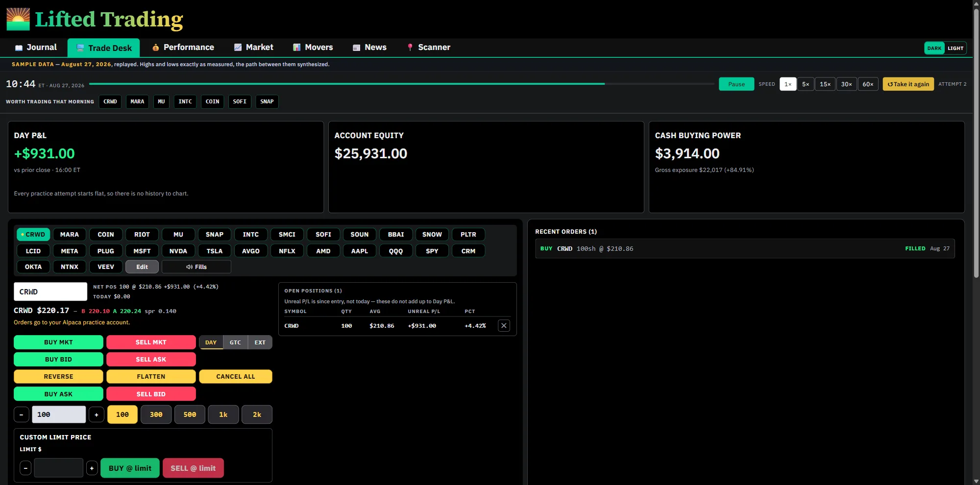Set replay speed to 5×
Image resolution: width=980 pixels, height=485 pixels.
tap(806, 84)
